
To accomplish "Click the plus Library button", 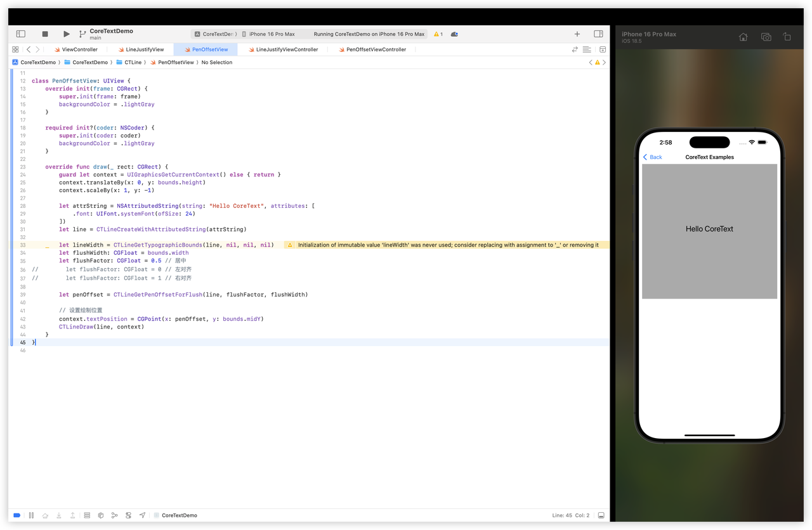I will point(577,34).
